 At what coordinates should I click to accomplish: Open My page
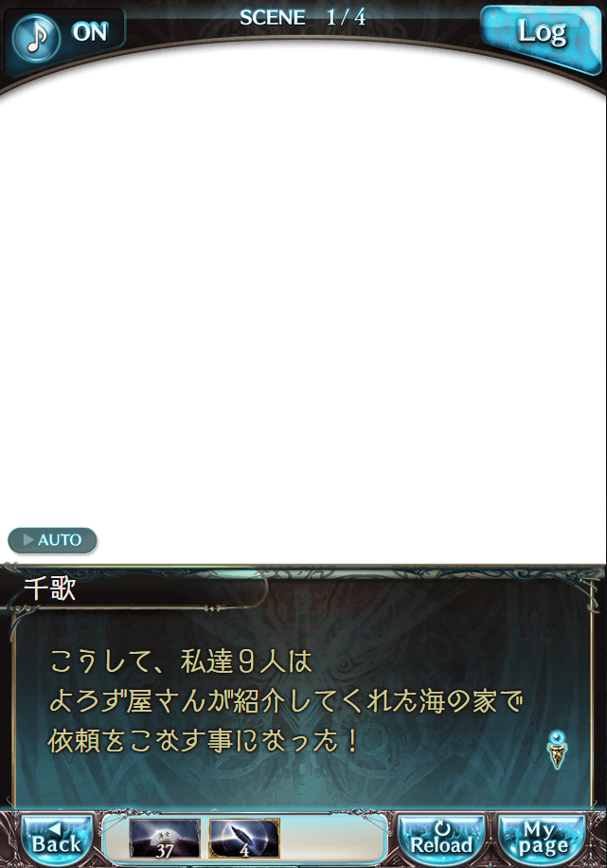[543, 839]
